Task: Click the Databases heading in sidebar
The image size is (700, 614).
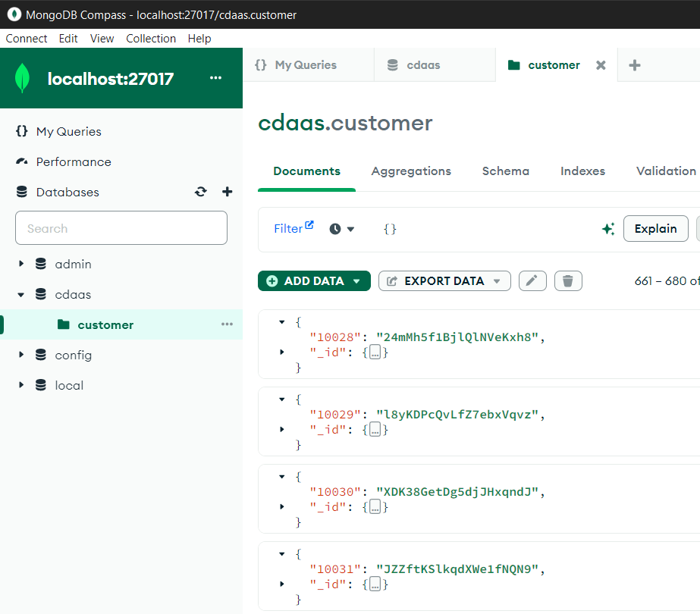Action: click(67, 192)
